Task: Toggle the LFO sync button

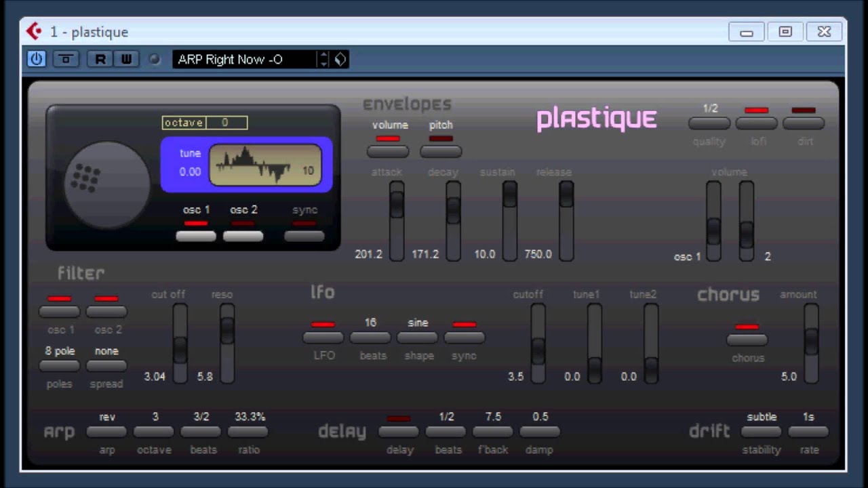Action: pyautogui.click(x=465, y=338)
